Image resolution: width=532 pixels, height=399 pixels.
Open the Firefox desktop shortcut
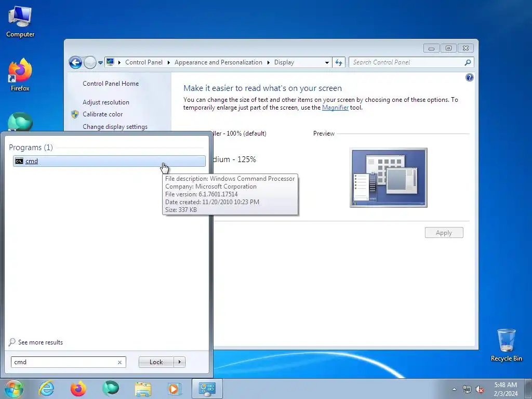click(x=20, y=75)
